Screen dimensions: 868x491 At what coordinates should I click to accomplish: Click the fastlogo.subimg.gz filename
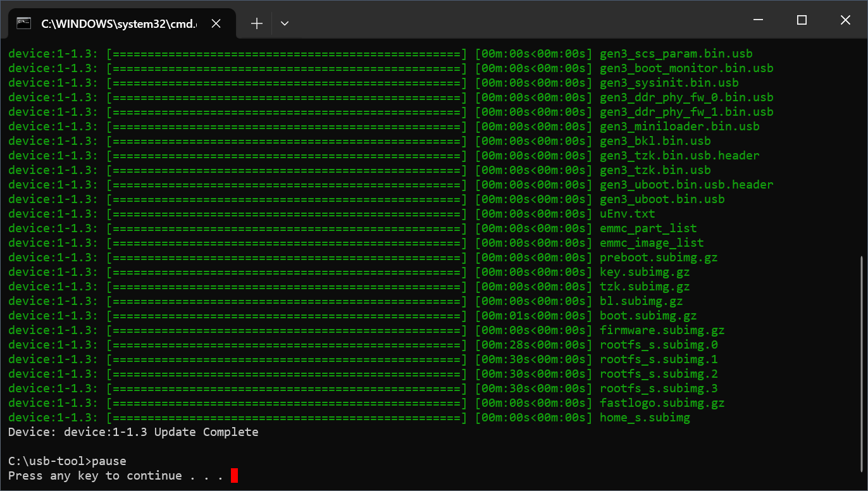pyautogui.click(x=662, y=402)
